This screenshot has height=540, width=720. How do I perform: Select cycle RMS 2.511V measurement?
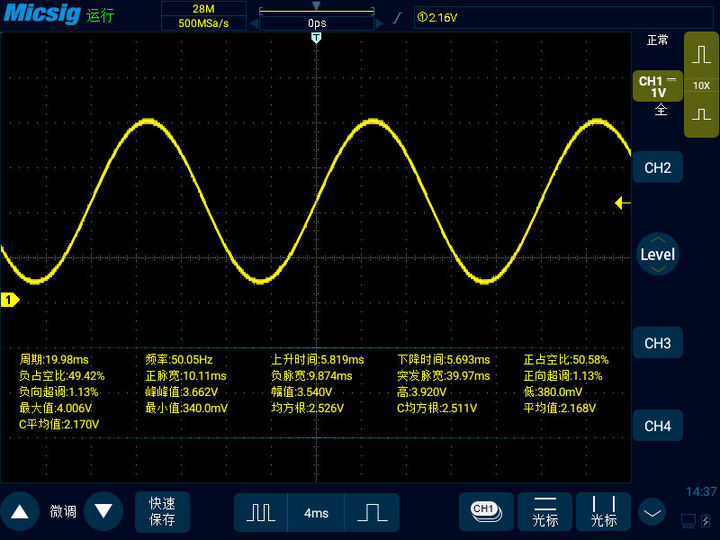coord(437,408)
